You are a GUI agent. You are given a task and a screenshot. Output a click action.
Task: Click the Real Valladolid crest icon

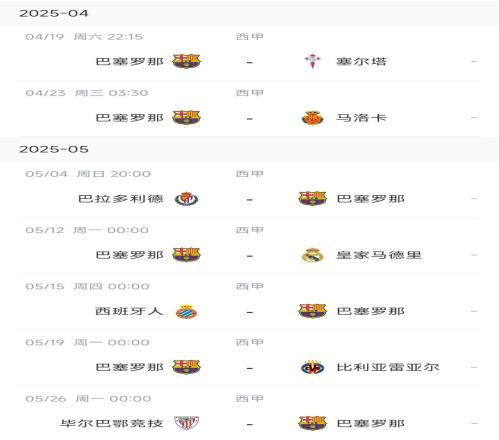(x=186, y=199)
